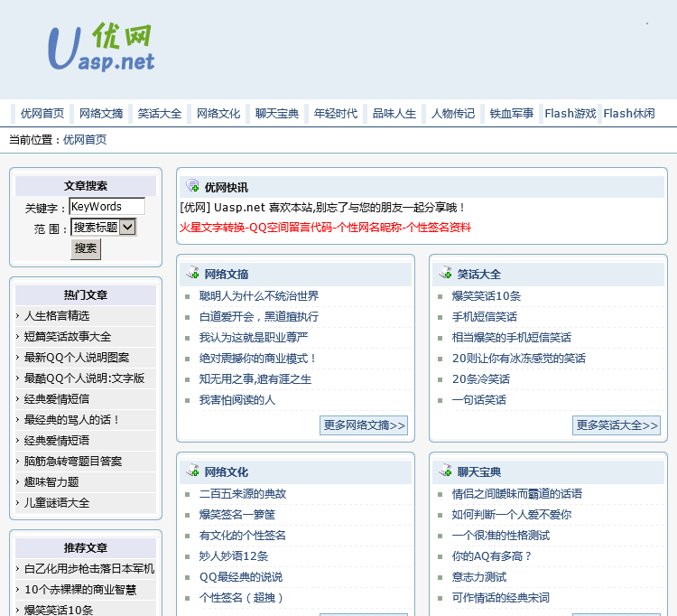Click the Uasp.net 优网 logo
Image resolution: width=677 pixels, height=616 pixels.
click(101, 47)
